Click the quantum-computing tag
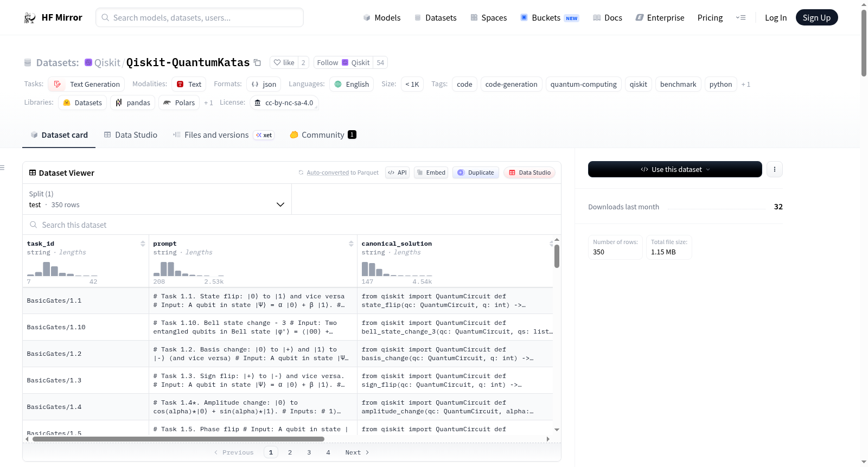Image resolution: width=868 pixels, height=467 pixels. coord(583,84)
